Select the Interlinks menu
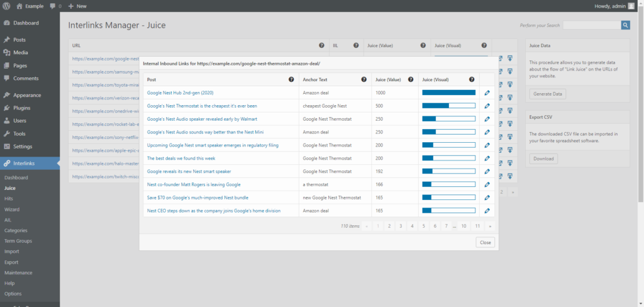Screen dimensions: 644x307 tap(30, 163)
